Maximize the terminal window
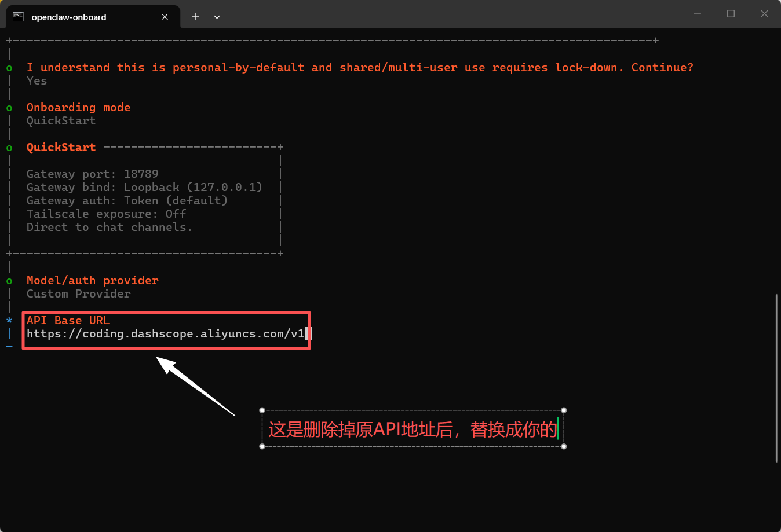781x532 pixels. pos(731,14)
